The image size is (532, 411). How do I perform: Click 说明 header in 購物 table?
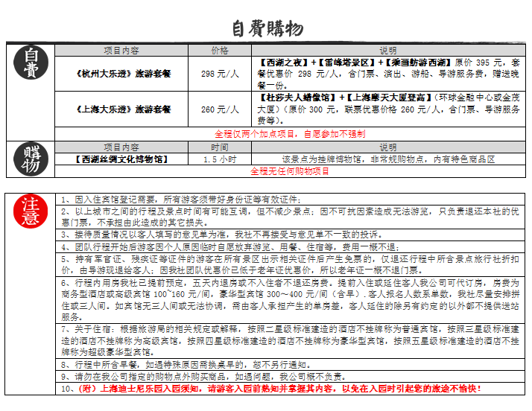[388, 147]
